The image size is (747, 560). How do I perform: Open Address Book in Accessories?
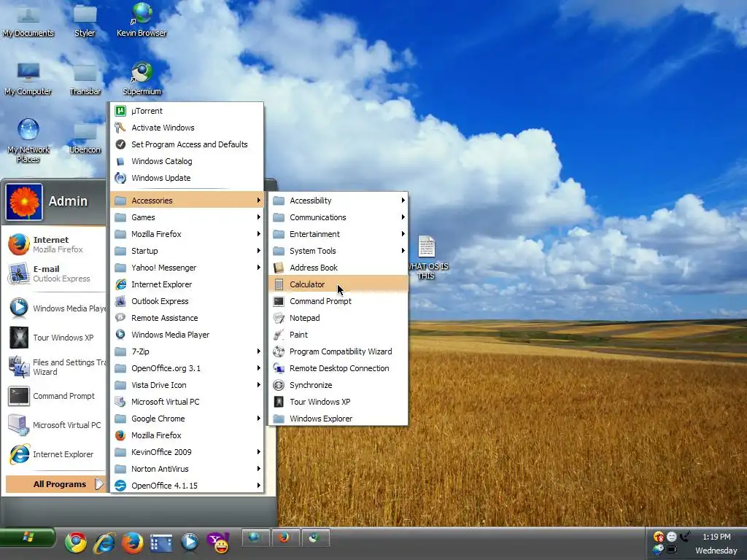point(338,268)
